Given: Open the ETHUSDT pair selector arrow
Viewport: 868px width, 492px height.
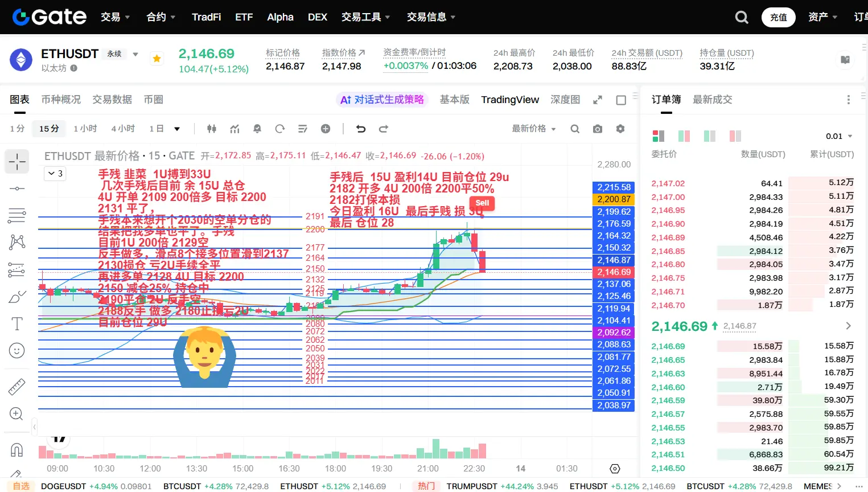Looking at the screenshot, I should [x=135, y=55].
